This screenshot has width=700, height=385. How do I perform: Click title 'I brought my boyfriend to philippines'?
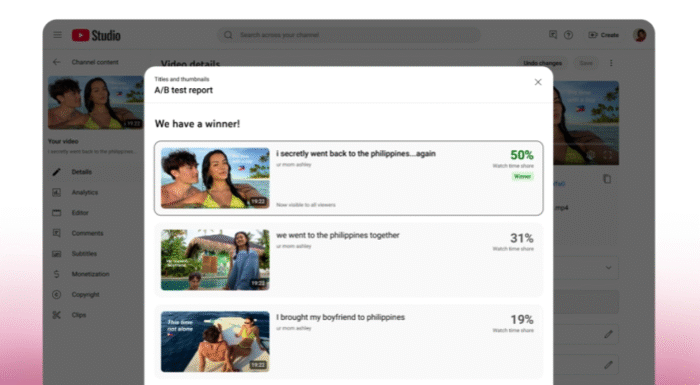point(341,317)
